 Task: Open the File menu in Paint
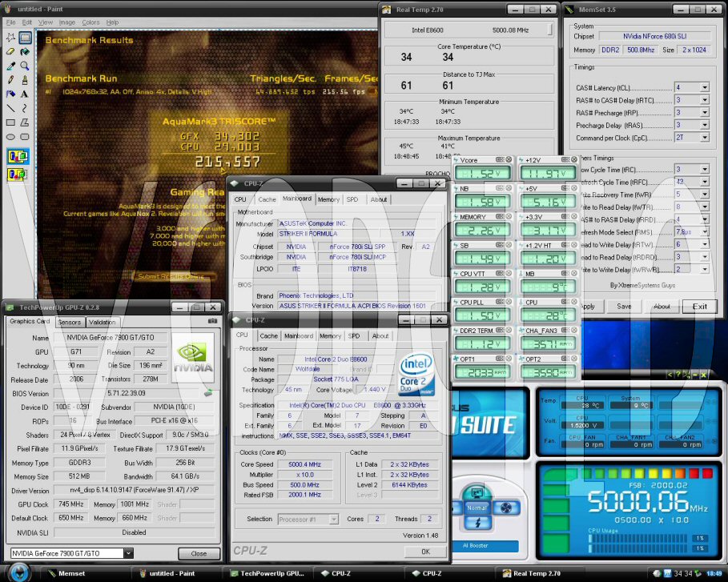(x=11, y=22)
